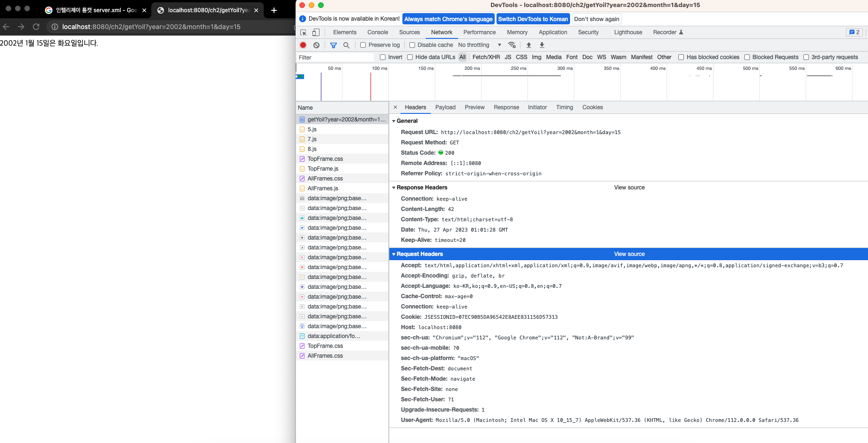Screen dimensions: 868x443
Task: Select the 5.js request row
Action: [342, 129]
